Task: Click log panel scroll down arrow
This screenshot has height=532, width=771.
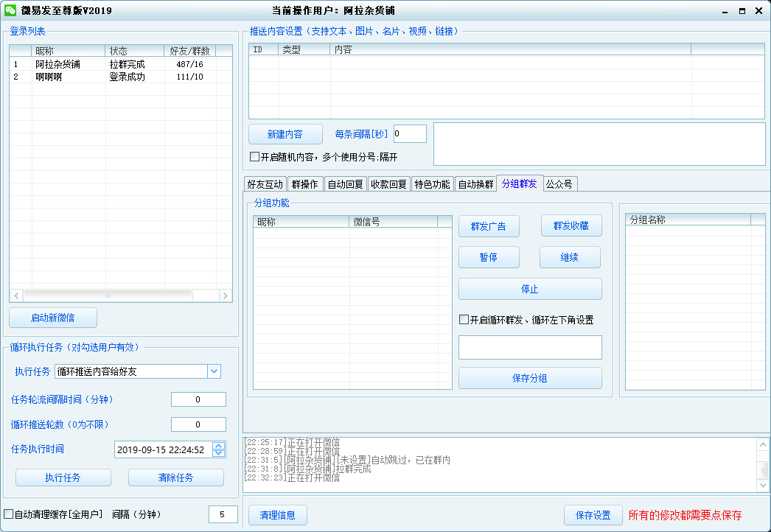Action: [763, 486]
